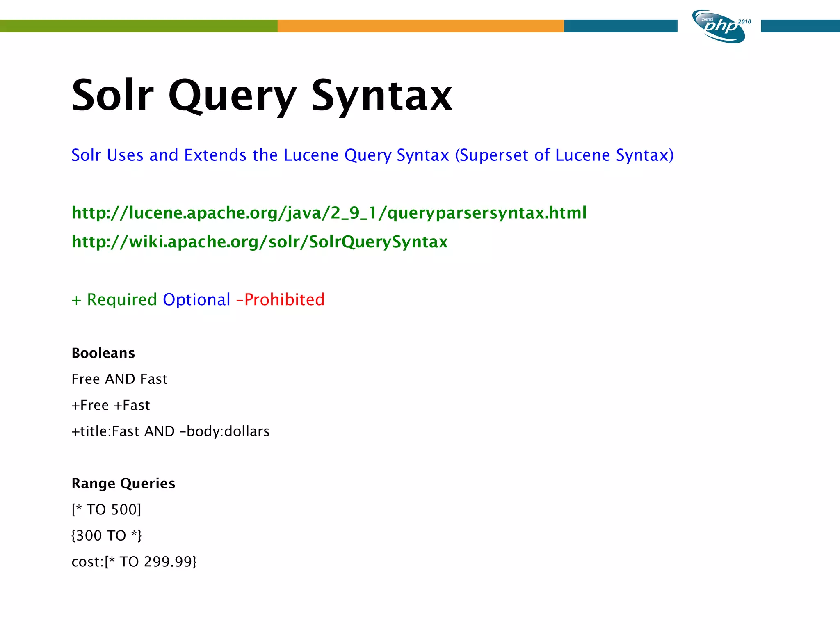Click the 'Range Queries' heading
Screen dimensions: 840x630
tap(123, 484)
